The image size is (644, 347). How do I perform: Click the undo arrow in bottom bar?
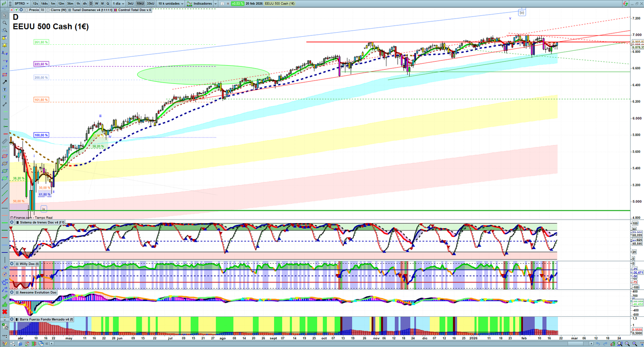[598, 344]
